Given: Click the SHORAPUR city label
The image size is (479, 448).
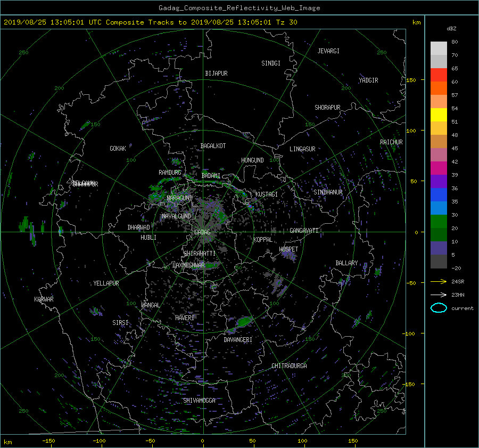Looking at the screenshot, I should [x=327, y=107].
